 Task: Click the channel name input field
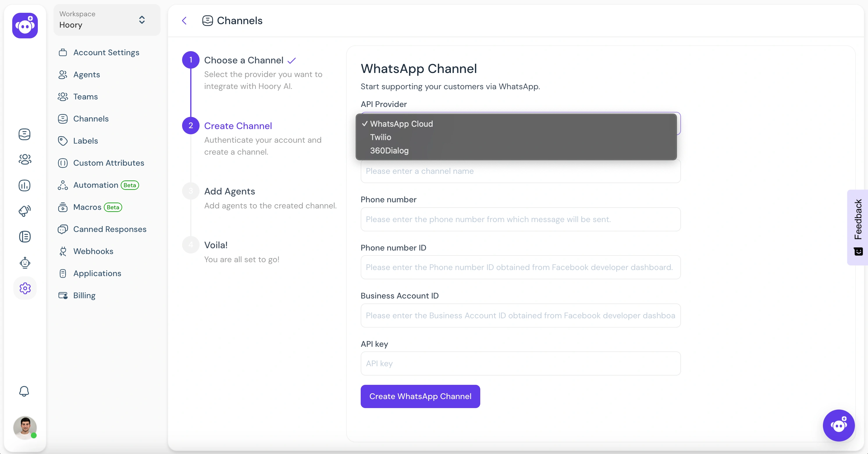tap(521, 171)
